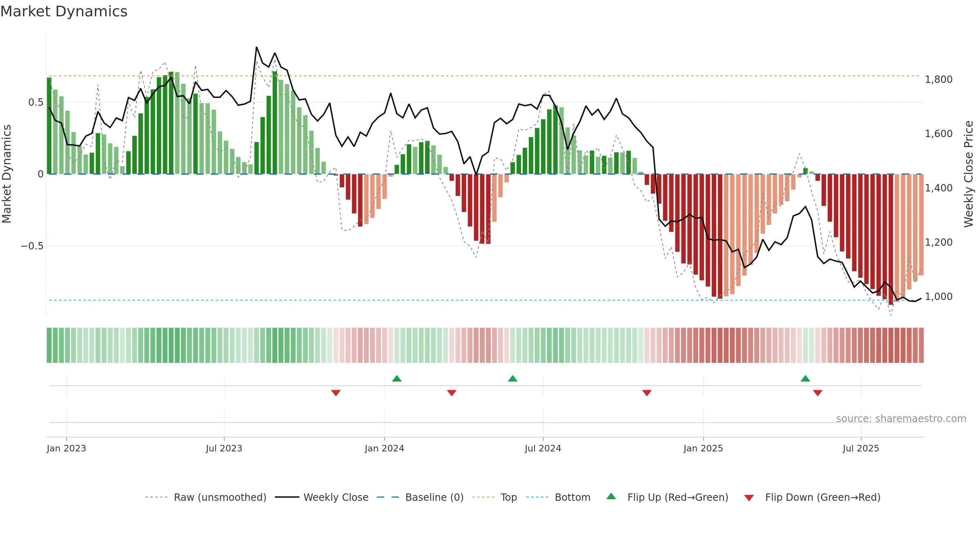Click the 1,200 price axis tick
Screen dimensions: 980x551
[939, 242]
